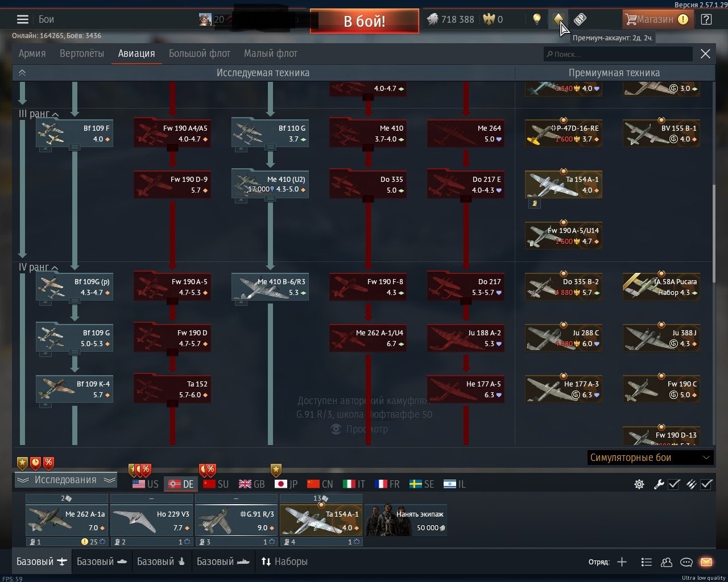The image size is (728, 582).
Task: Open the Бои menu label
Action: click(47, 19)
